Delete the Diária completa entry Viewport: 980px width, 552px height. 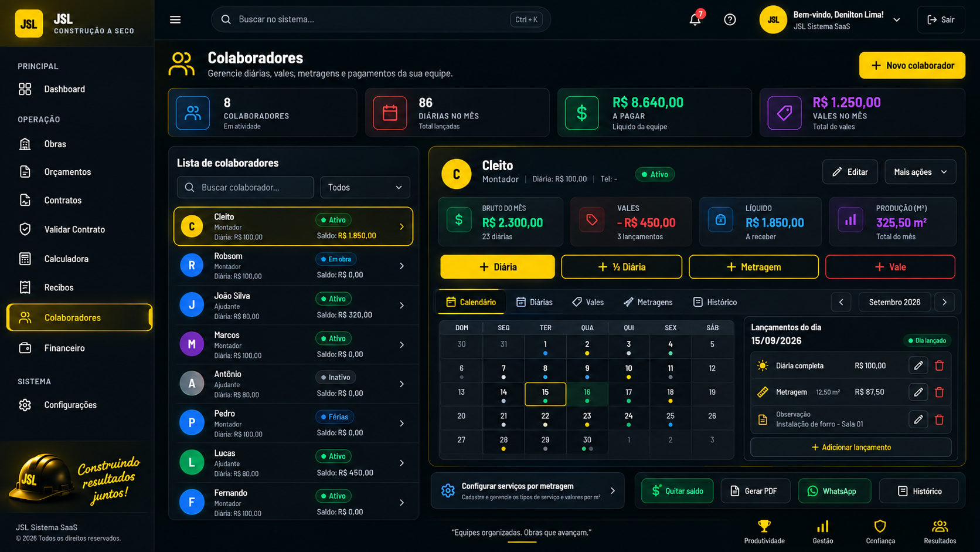tap(940, 365)
